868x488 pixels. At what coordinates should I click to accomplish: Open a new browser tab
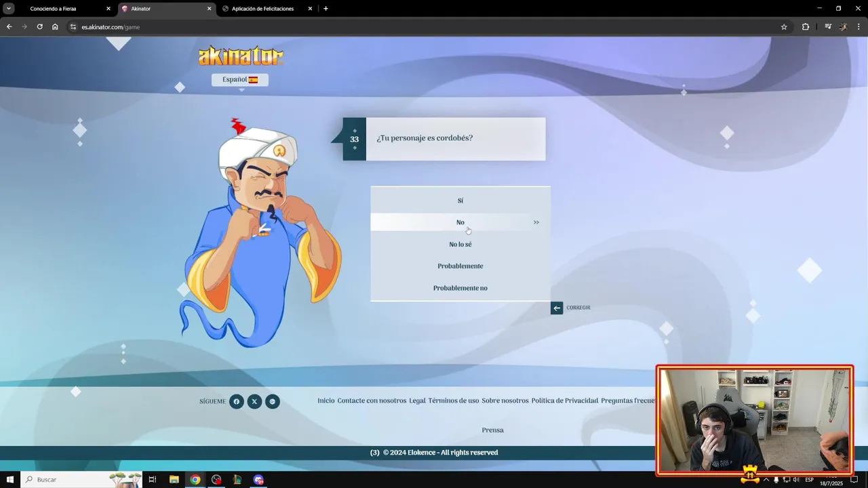(325, 9)
